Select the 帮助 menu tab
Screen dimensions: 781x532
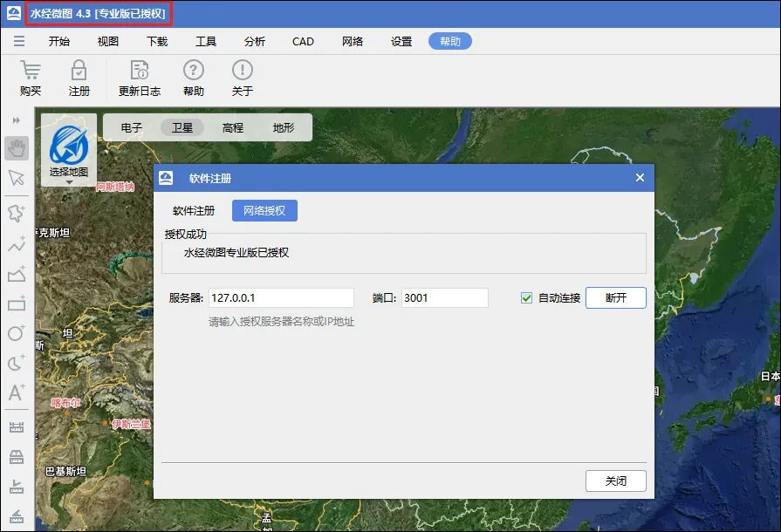point(449,41)
